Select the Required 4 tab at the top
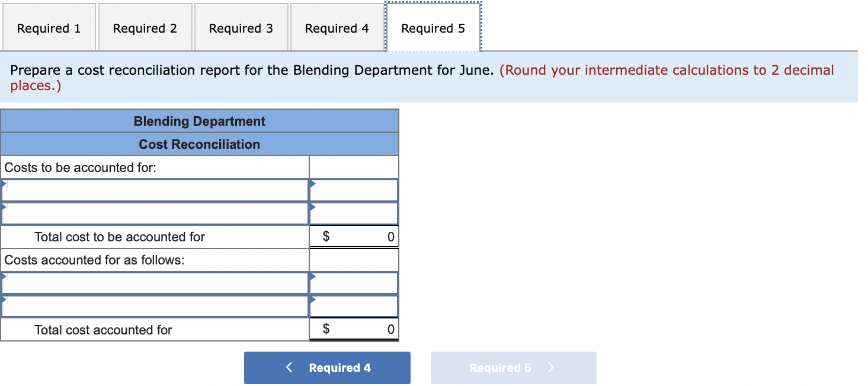The width and height of the screenshot is (868, 386). [x=337, y=27]
